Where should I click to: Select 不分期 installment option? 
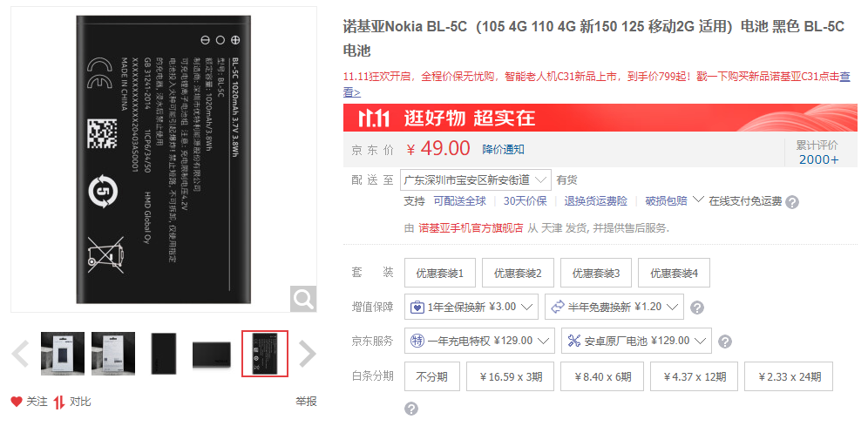pyautogui.click(x=431, y=376)
